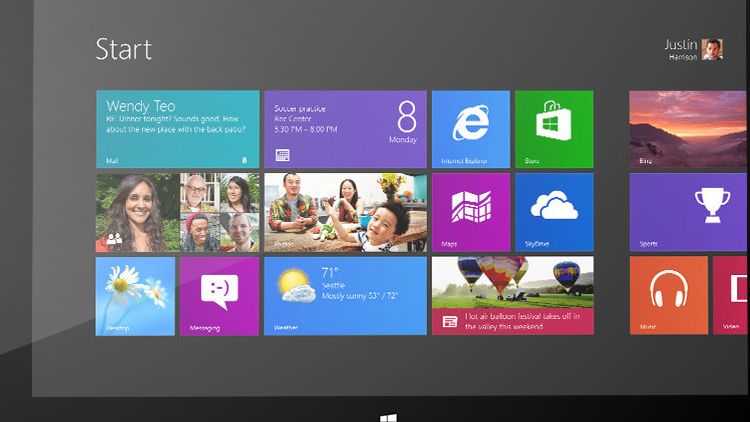Open the Calendar tile showing Soccer practice

tap(345, 129)
